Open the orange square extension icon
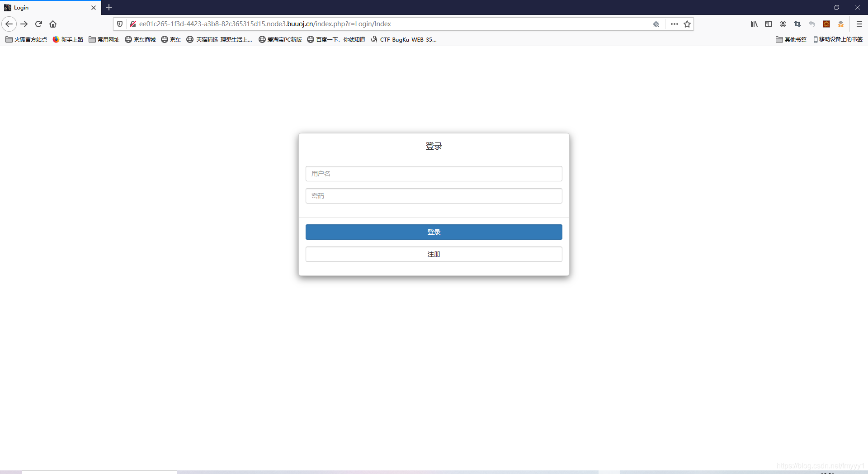The image size is (868, 474). click(826, 24)
